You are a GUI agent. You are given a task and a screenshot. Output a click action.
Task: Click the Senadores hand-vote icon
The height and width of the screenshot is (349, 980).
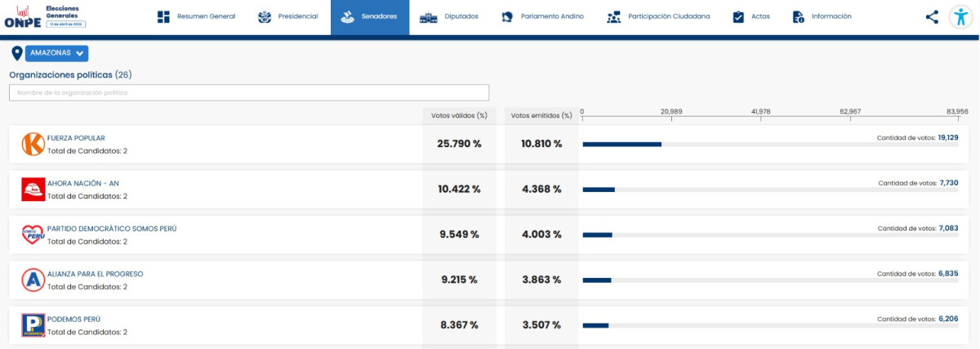tap(347, 16)
